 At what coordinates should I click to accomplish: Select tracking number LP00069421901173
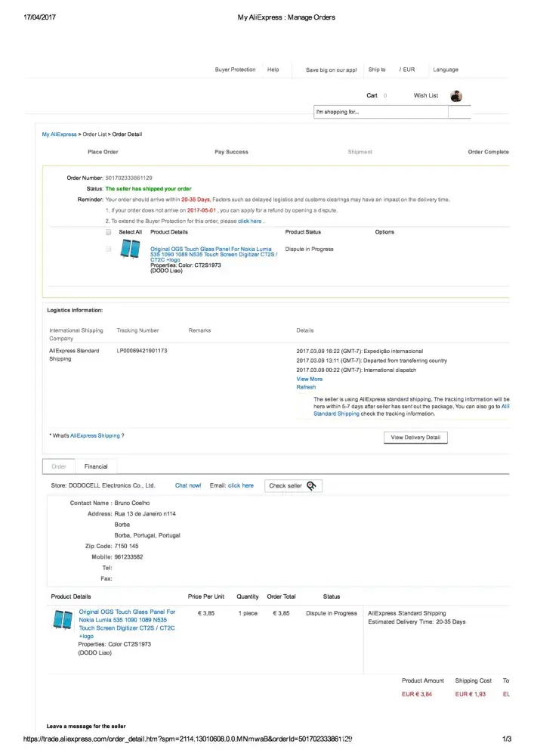(141, 351)
